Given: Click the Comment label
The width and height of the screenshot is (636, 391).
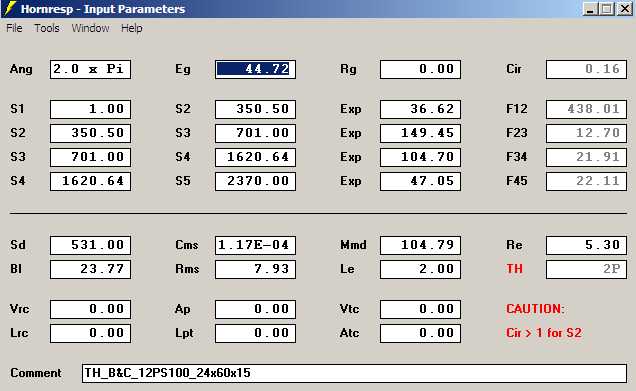Looking at the screenshot, I should pos(36,373).
